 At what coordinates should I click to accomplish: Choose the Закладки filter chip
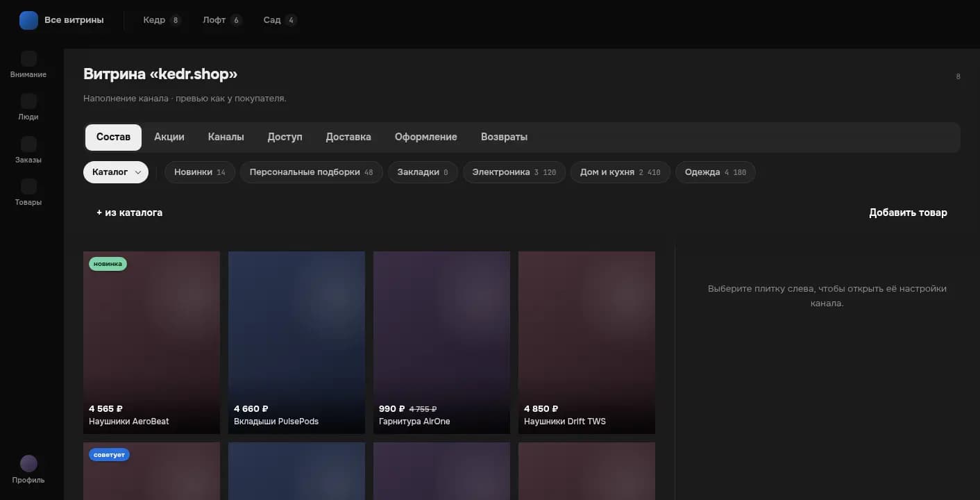(423, 172)
